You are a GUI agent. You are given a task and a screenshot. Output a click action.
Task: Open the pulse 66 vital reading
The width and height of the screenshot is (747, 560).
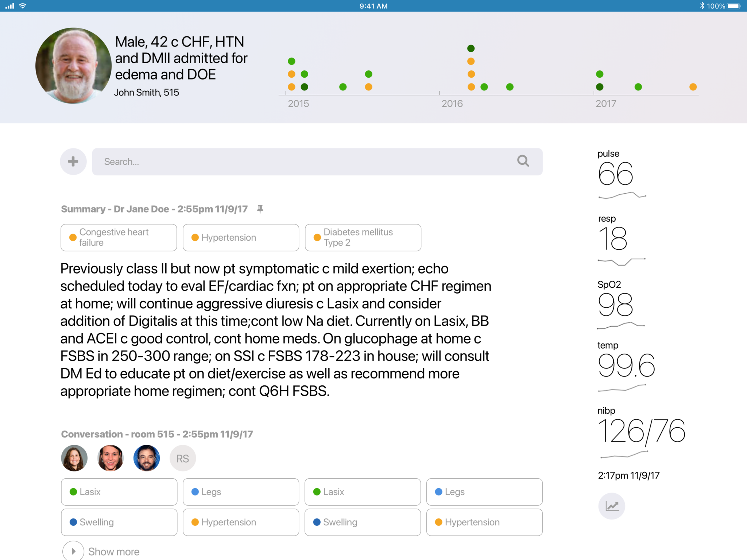click(x=615, y=173)
